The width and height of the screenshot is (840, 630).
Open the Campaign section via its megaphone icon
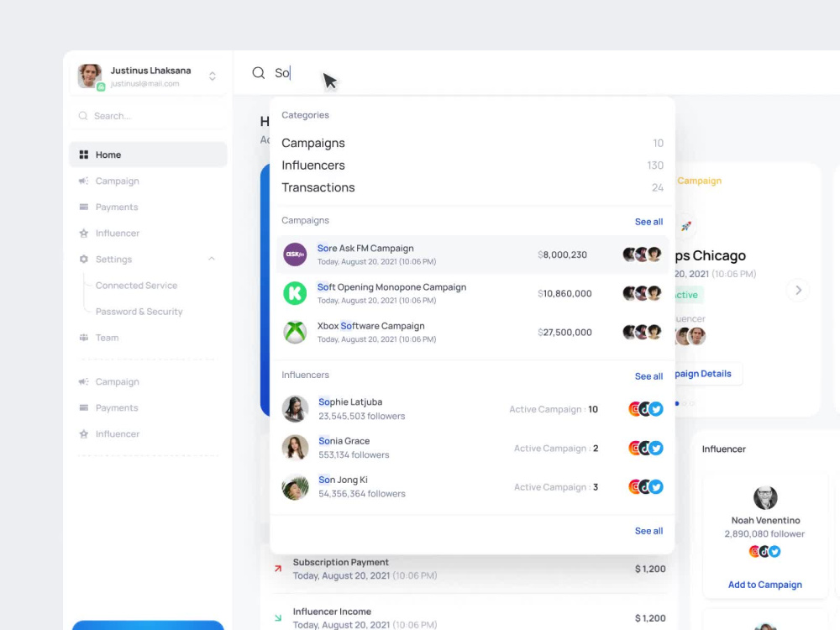tap(84, 181)
